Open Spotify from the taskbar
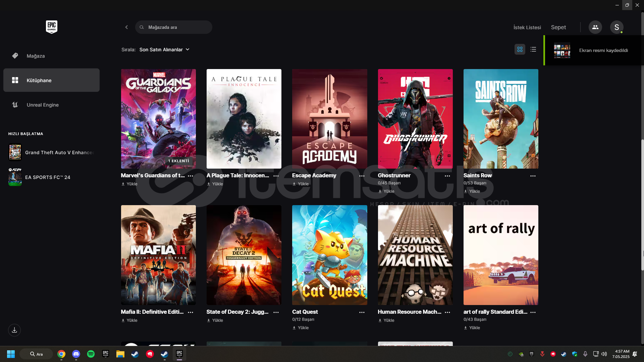644x362 pixels. point(91,354)
